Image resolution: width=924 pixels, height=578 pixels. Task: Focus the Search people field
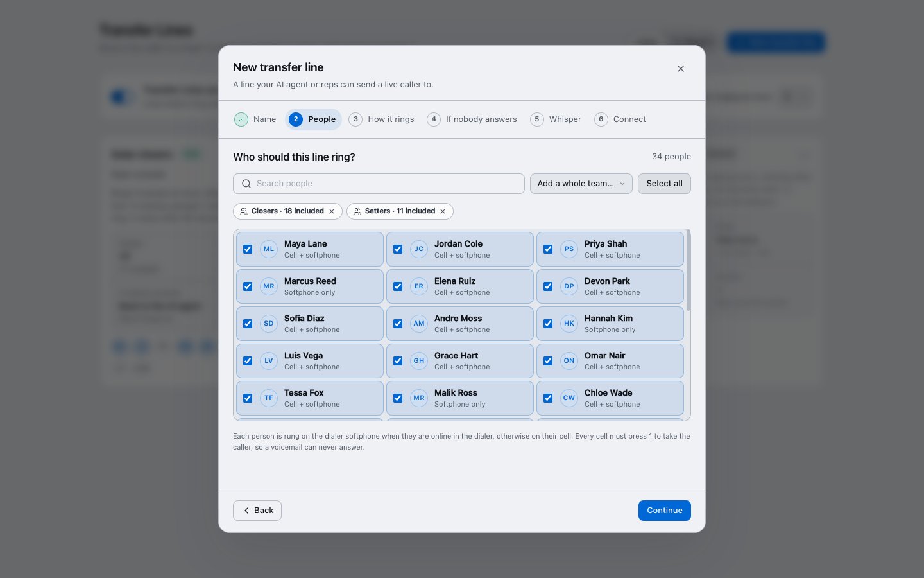pos(379,184)
